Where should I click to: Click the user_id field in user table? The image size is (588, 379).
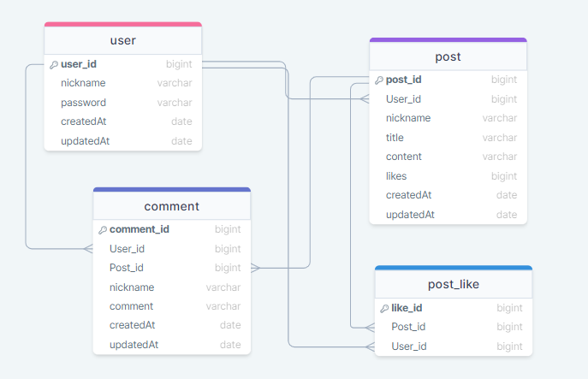123,64
